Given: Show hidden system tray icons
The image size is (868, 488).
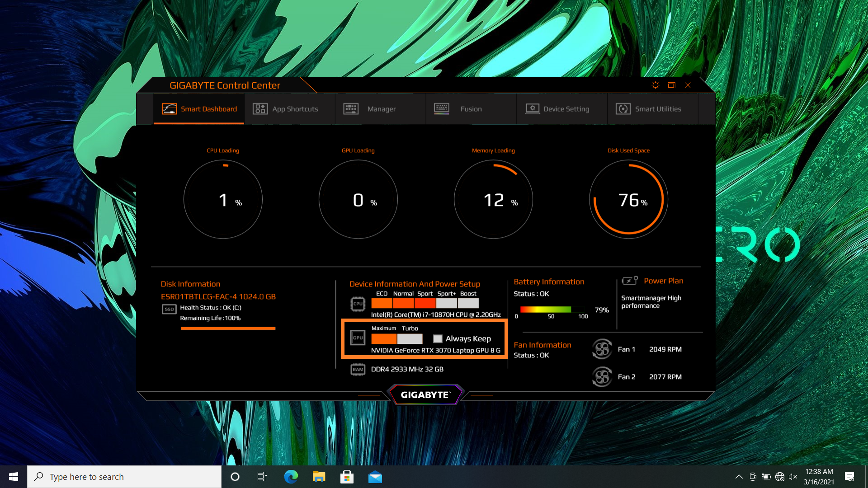Looking at the screenshot, I should point(739,477).
